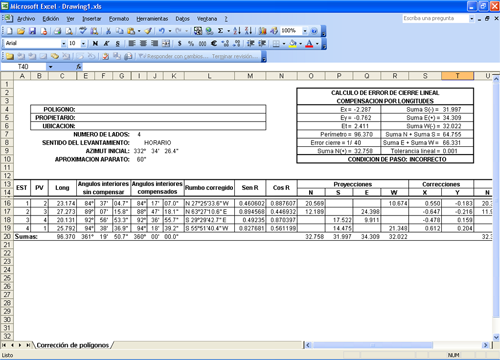Expand the zoom 100% dropdown
500x360 pixels.
(x=305, y=31)
